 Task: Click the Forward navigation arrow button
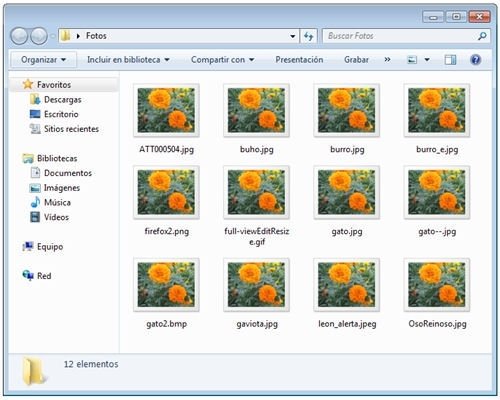39,36
